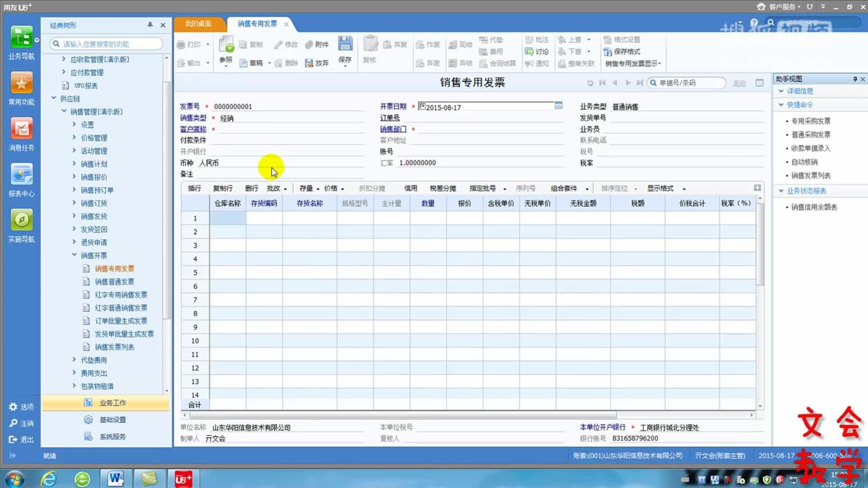868x488 pixels.
Task: Expand the 销售开票 tree node
Action: pos(75,255)
